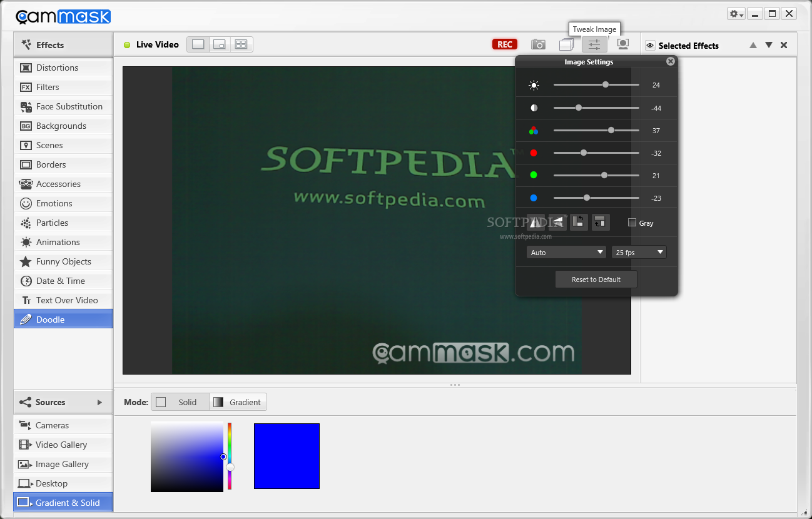
Task: Switch mode to Gradient
Action: click(238, 402)
